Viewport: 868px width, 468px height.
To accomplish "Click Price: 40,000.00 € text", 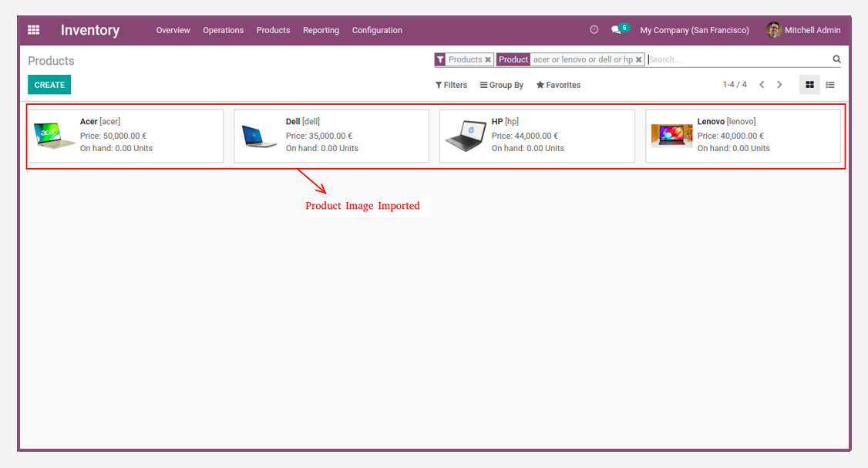I will (x=730, y=136).
